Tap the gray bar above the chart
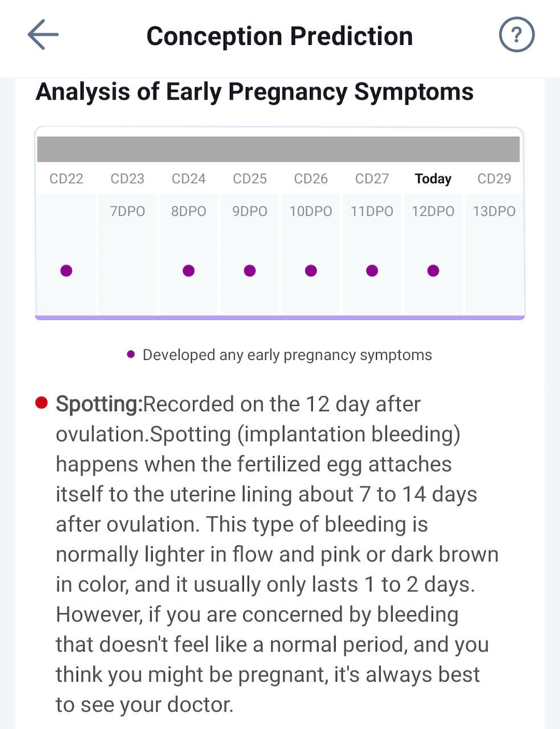This screenshot has height=729, width=560. point(279,149)
